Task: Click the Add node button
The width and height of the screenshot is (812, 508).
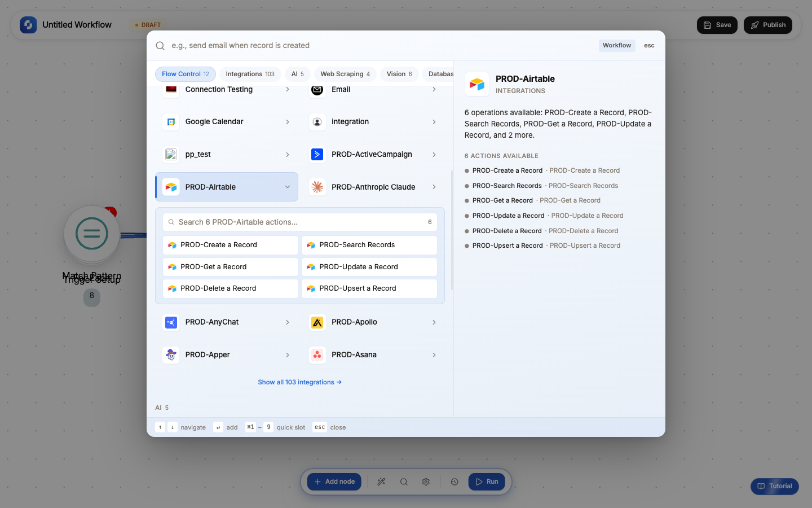Action: (x=334, y=482)
